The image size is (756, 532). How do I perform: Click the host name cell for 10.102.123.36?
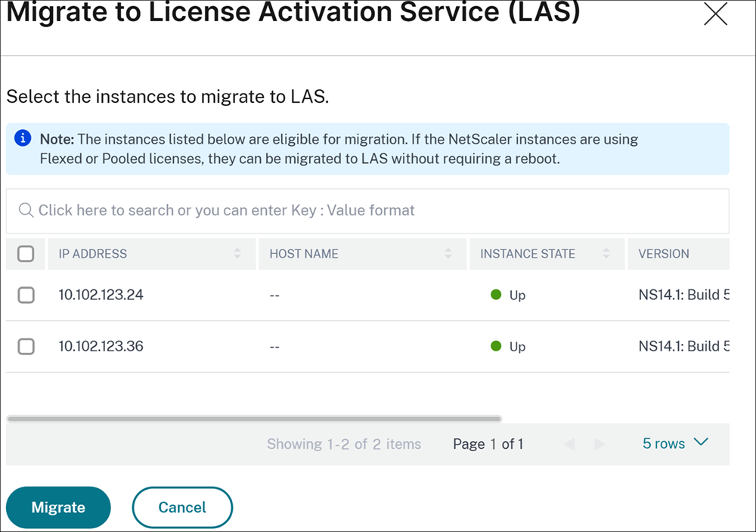click(x=274, y=346)
